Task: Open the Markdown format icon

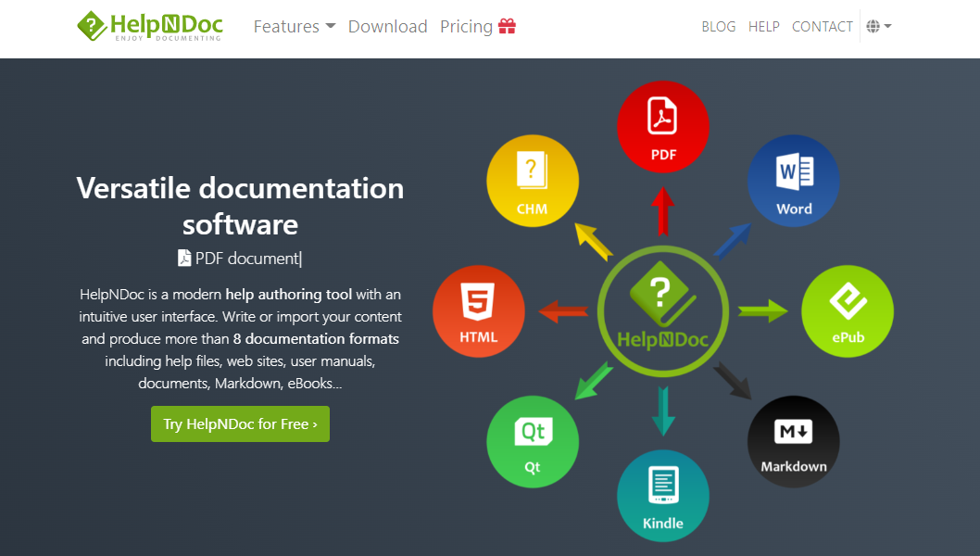Action: [x=794, y=442]
